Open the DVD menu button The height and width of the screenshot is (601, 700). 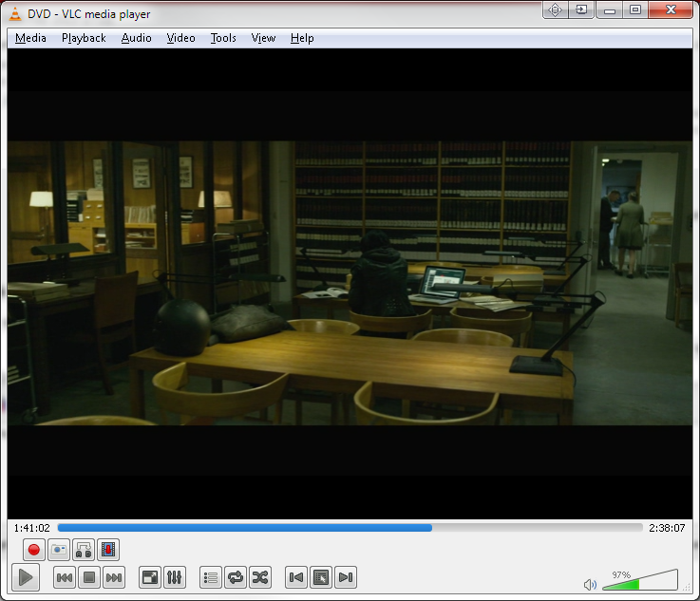321,578
